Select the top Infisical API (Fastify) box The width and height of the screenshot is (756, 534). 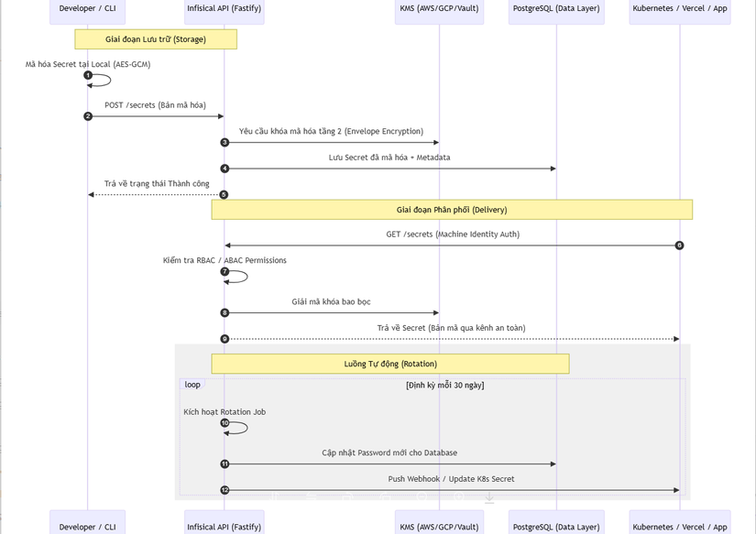point(225,9)
